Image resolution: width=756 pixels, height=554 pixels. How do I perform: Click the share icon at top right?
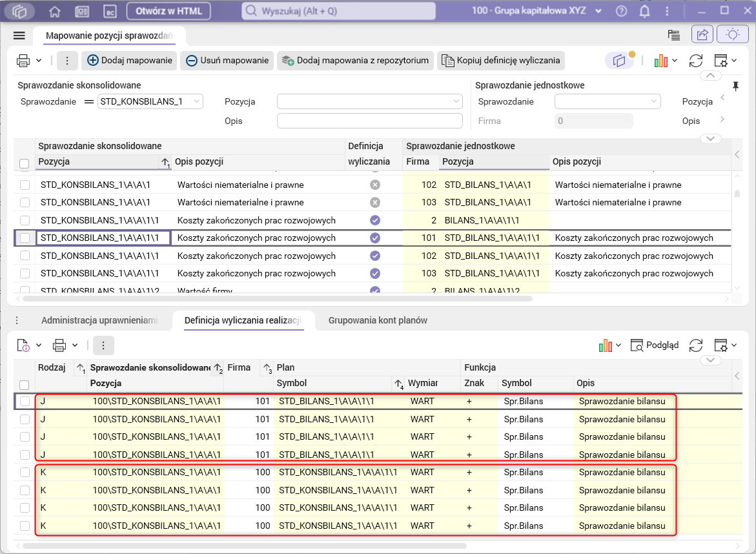pyautogui.click(x=702, y=35)
